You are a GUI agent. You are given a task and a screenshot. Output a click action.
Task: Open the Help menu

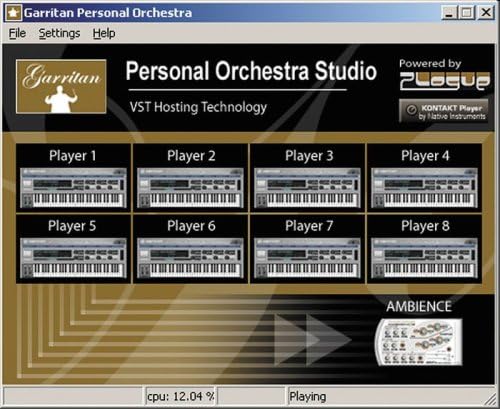pyautogui.click(x=104, y=33)
